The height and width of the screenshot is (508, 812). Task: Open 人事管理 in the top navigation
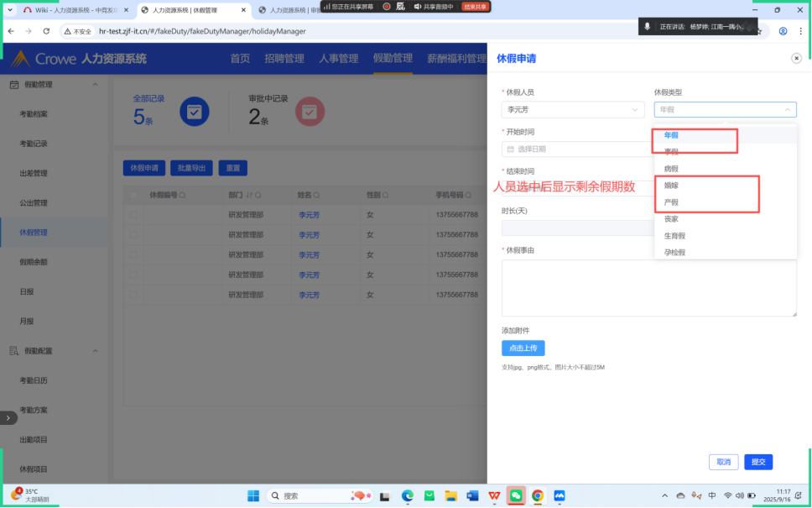click(339, 59)
